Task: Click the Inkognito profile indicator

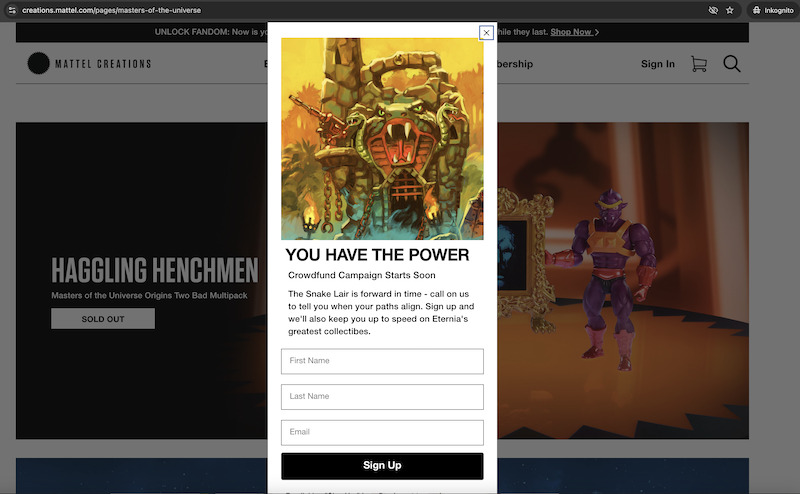Action: coord(772,10)
